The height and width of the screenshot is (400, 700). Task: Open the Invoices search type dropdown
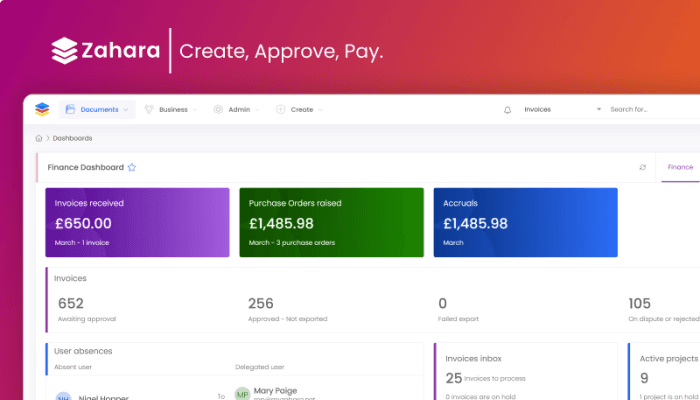pyautogui.click(x=562, y=109)
